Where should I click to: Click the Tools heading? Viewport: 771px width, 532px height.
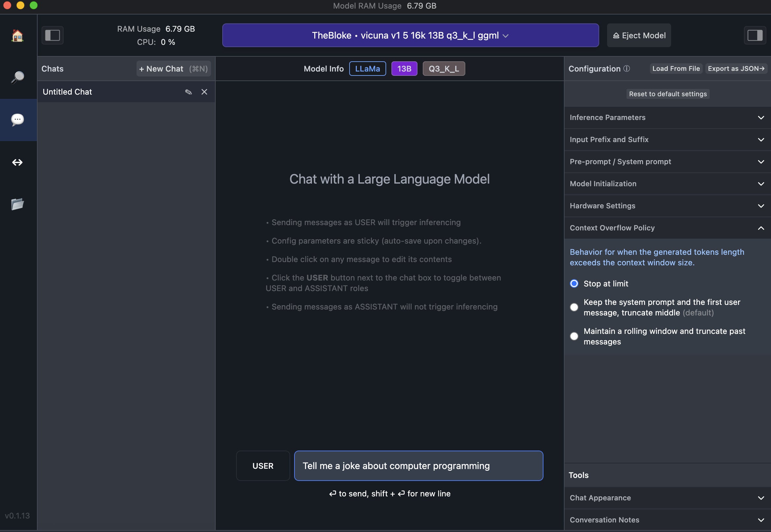pyautogui.click(x=579, y=475)
